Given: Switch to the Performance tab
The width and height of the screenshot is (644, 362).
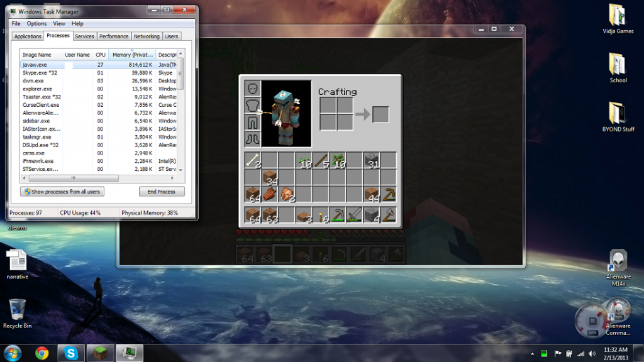Looking at the screenshot, I should click(114, 36).
